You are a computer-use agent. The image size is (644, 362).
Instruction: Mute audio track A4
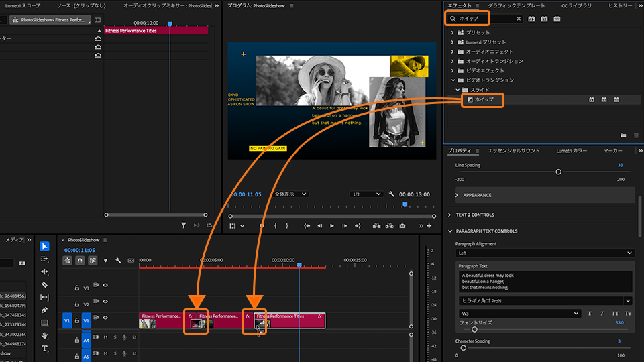(x=105, y=337)
